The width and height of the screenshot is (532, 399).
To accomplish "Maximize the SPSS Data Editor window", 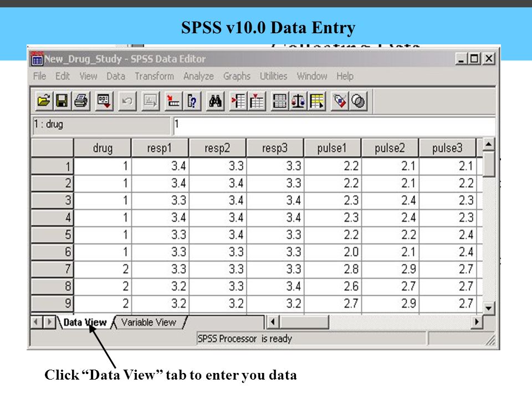I will click(x=474, y=59).
